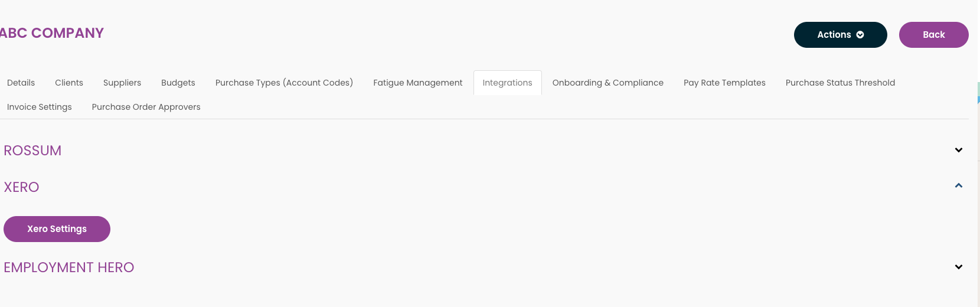
Task: Open the Actions dropdown menu
Action: tap(840, 35)
